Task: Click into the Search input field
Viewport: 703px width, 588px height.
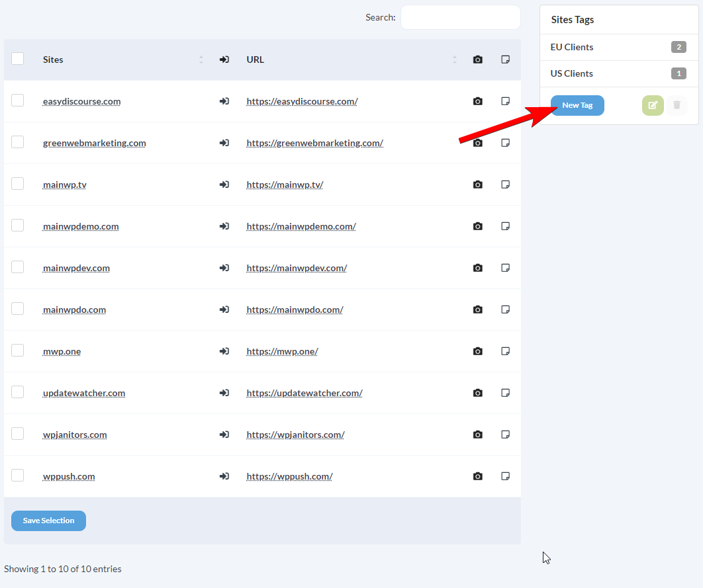Action: pyautogui.click(x=461, y=17)
